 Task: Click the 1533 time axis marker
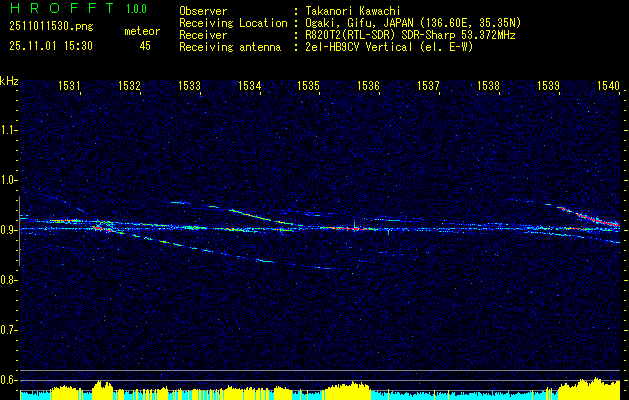[189, 85]
